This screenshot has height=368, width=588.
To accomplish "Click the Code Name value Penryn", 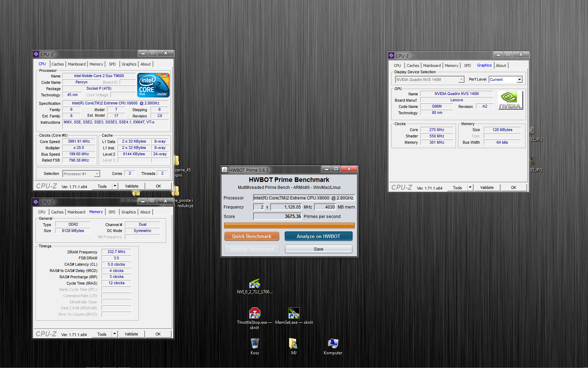I will point(82,82).
